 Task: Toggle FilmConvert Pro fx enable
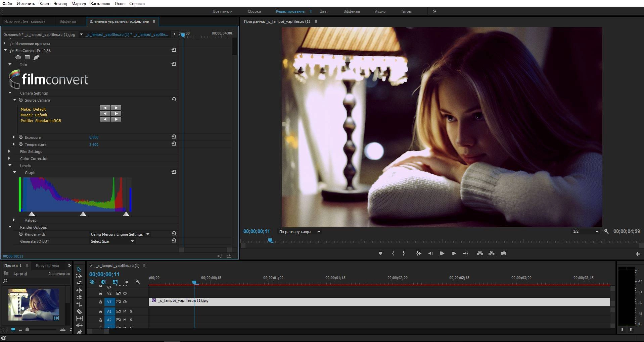(x=12, y=50)
